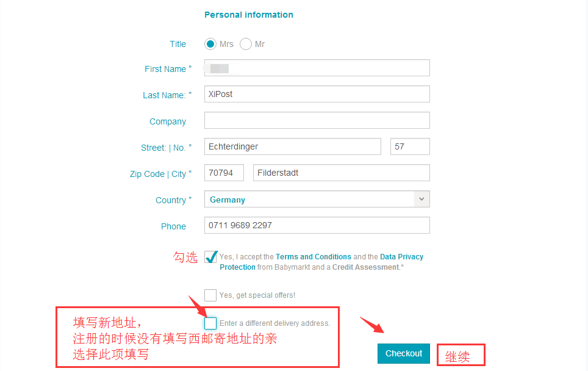
Task: Focus the empty Company input field
Action: (x=317, y=120)
